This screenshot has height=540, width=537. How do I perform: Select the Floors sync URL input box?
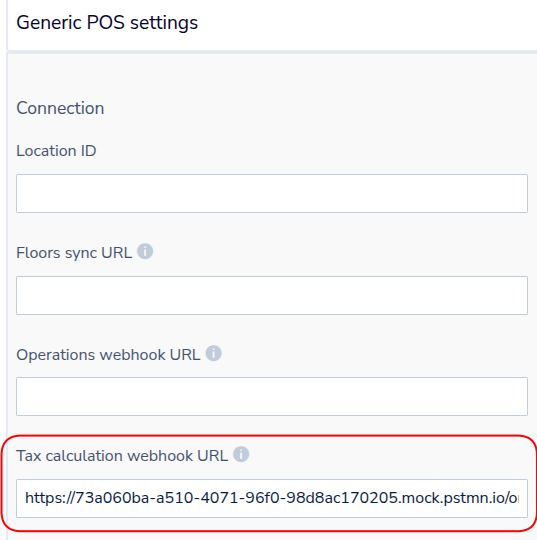click(272, 295)
